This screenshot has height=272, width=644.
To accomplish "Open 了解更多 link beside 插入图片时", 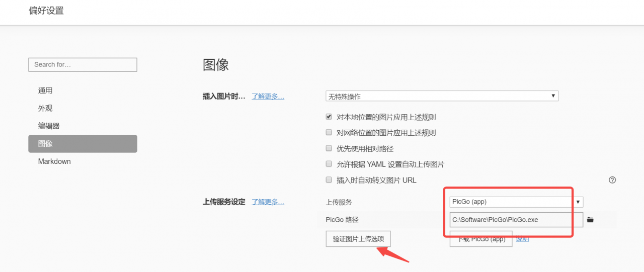I will click(268, 96).
